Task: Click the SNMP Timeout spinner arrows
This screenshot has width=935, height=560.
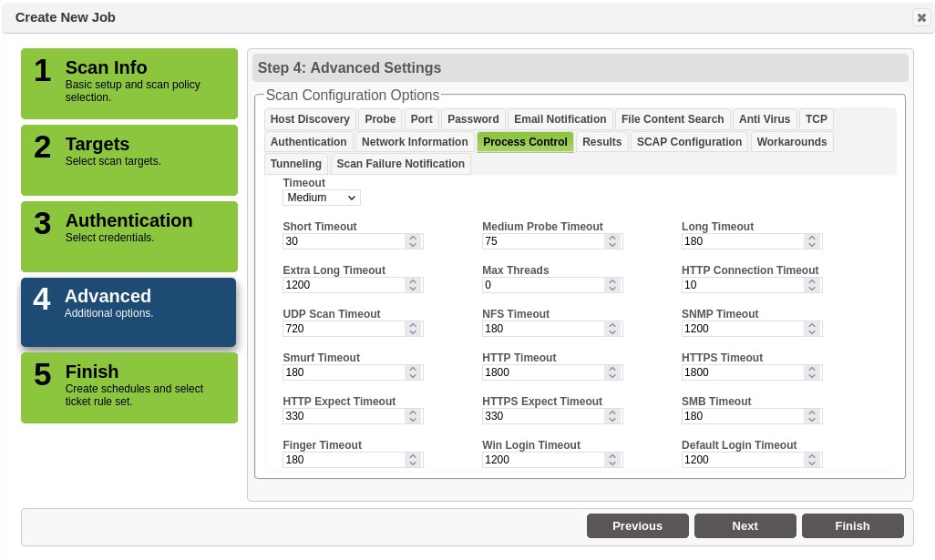Action: (812, 329)
